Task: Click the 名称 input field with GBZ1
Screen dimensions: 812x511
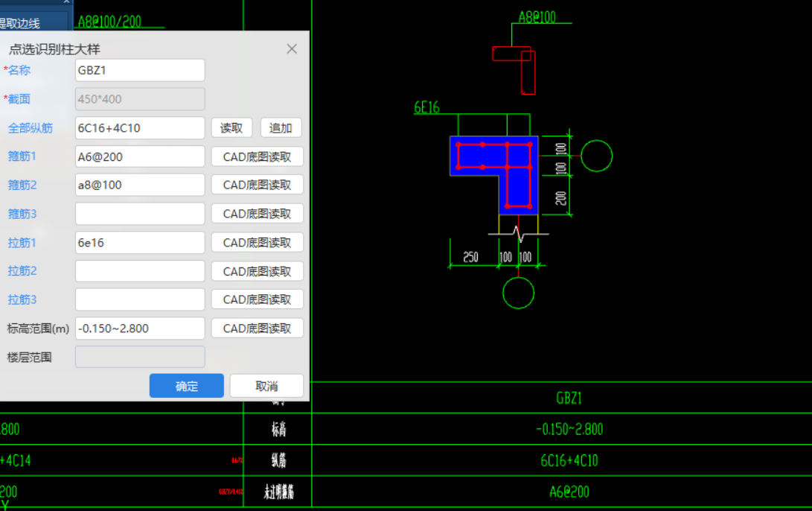Action: pyautogui.click(x=140, y=70)
